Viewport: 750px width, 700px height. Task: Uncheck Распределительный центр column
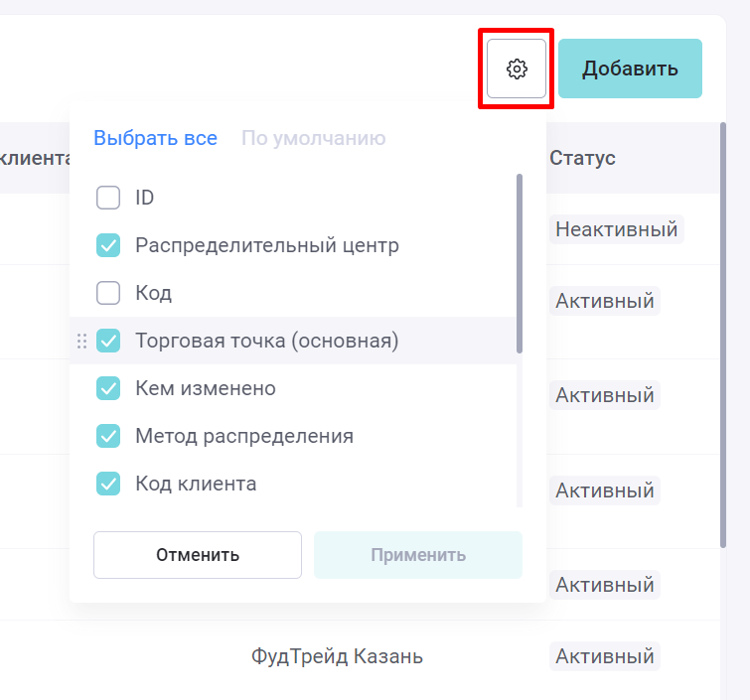coord(108,245)
